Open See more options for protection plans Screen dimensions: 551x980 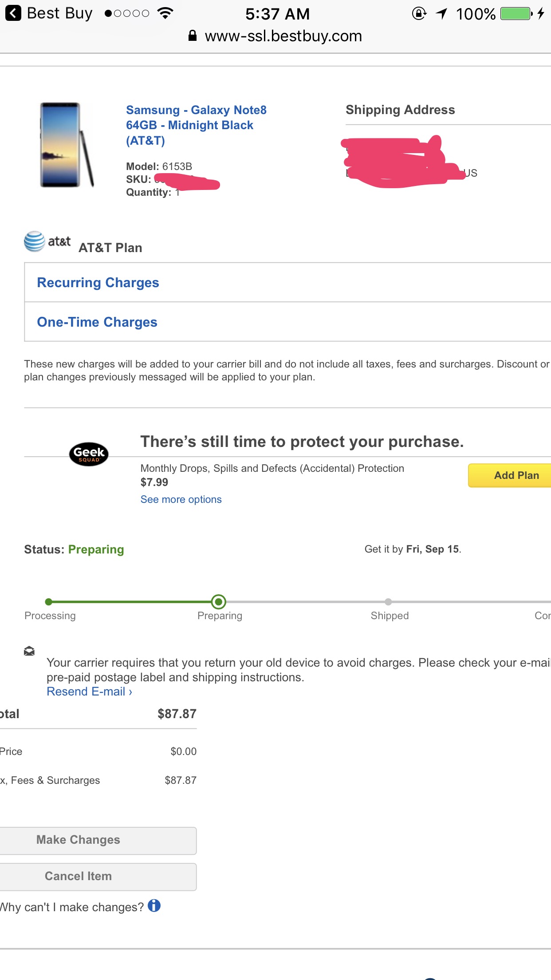pos(181,499)
